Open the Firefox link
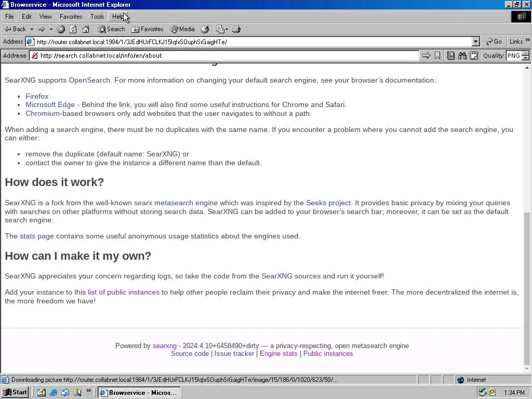 pos(37,96)
